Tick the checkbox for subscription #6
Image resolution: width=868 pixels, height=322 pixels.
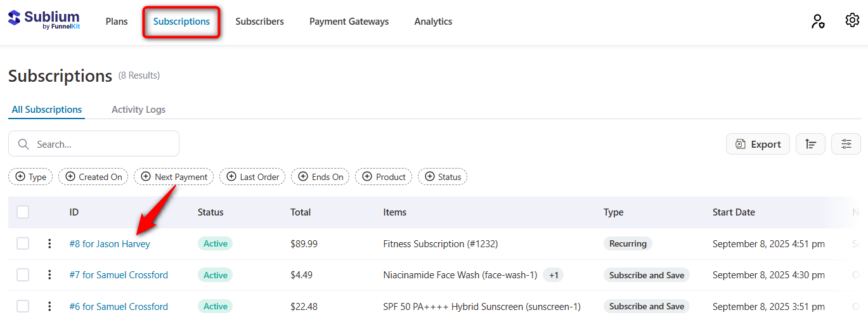23,306
